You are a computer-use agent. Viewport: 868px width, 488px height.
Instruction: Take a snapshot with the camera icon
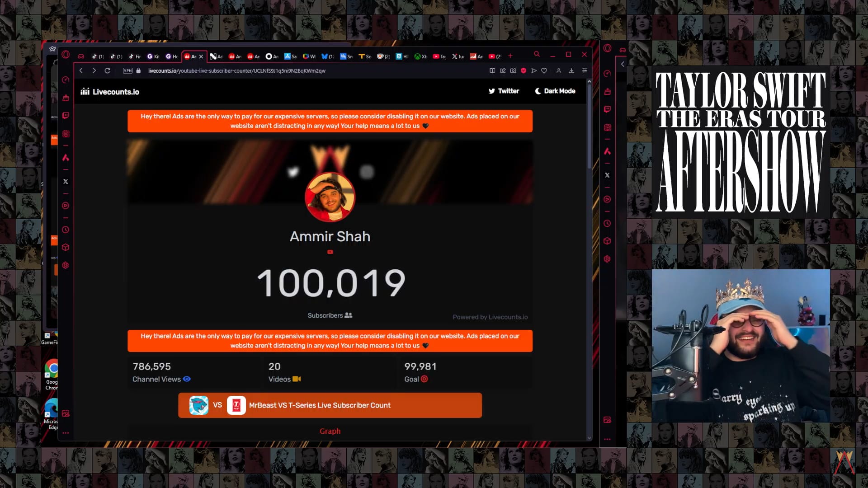[x=513, y=70]
